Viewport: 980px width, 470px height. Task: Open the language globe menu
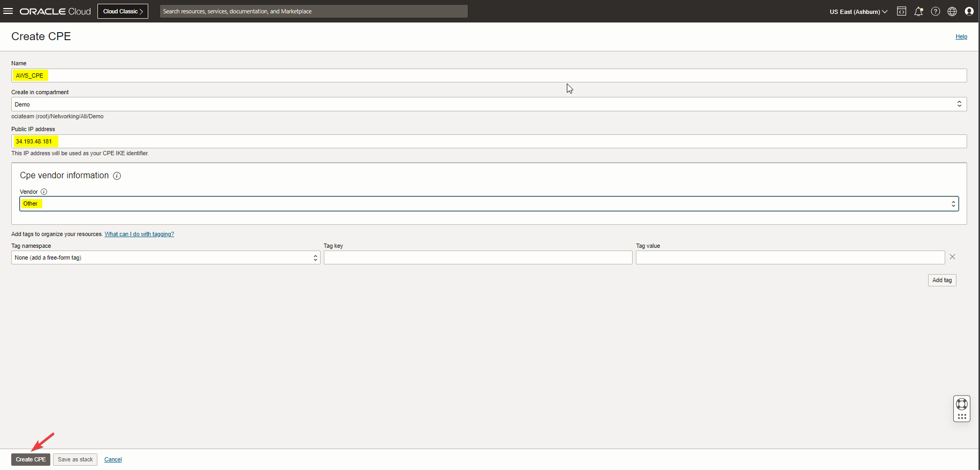(952, 11)
